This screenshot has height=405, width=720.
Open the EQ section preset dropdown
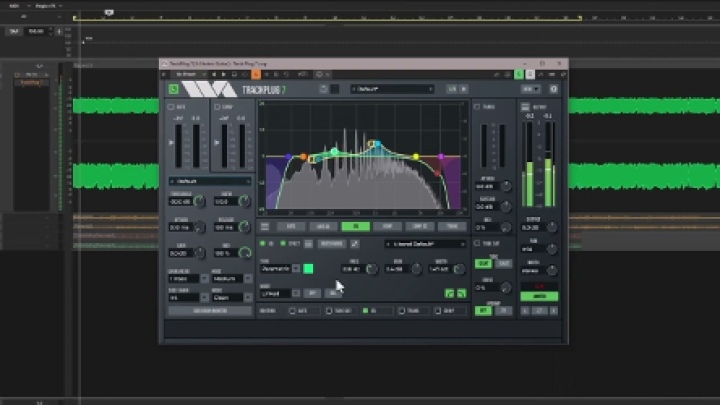425,244
